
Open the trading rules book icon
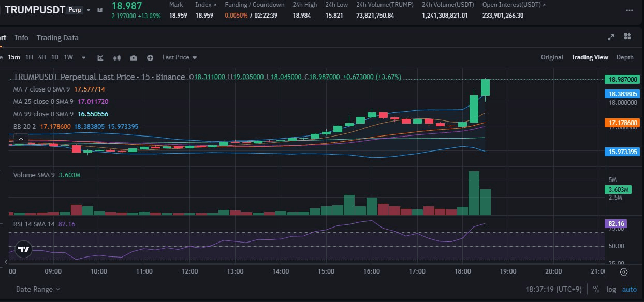pos(100,10)
